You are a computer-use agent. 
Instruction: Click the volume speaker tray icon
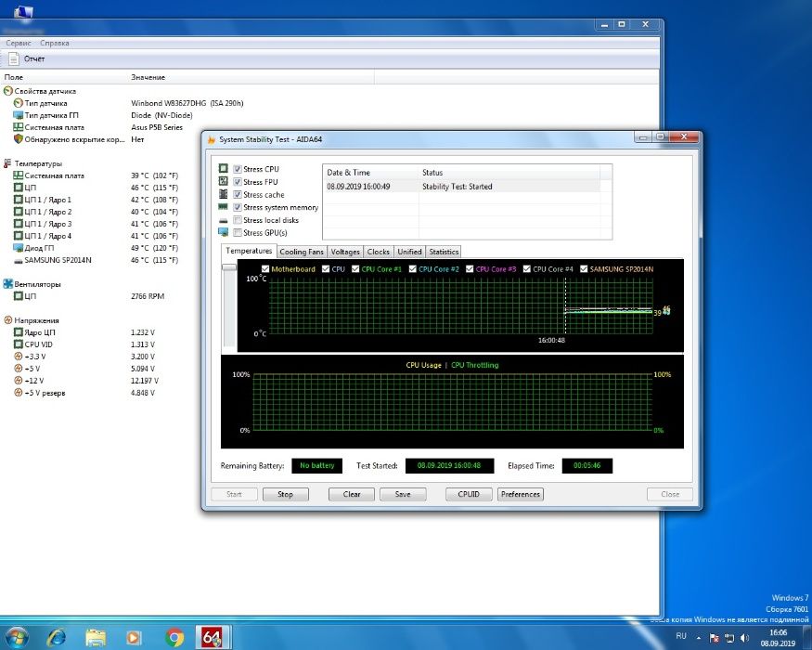coord(744,638)
